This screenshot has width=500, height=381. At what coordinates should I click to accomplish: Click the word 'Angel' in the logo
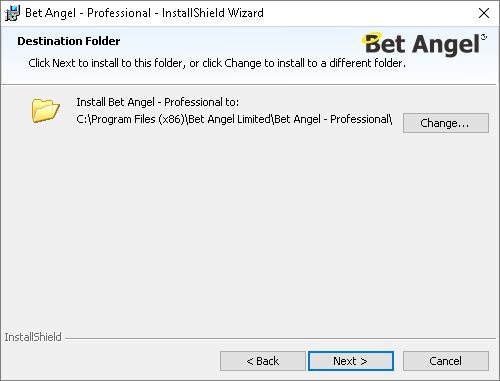(x=446, y=45)
